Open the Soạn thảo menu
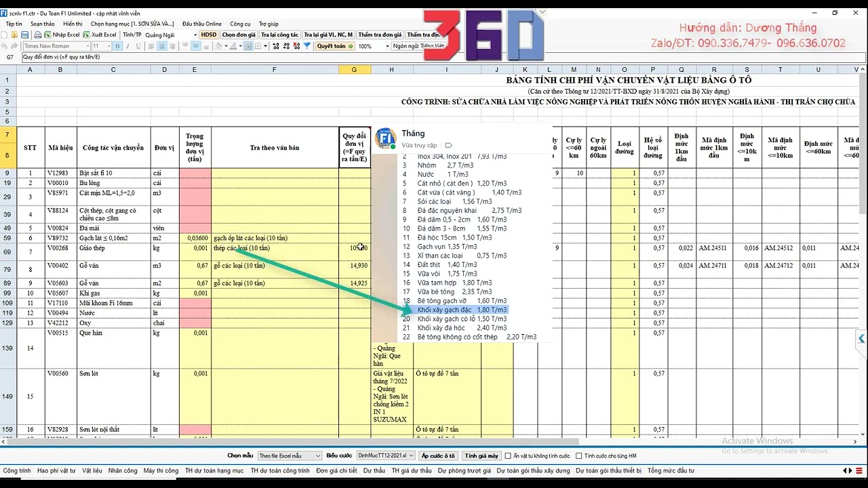The image size is (868, 488). point(42,24)
